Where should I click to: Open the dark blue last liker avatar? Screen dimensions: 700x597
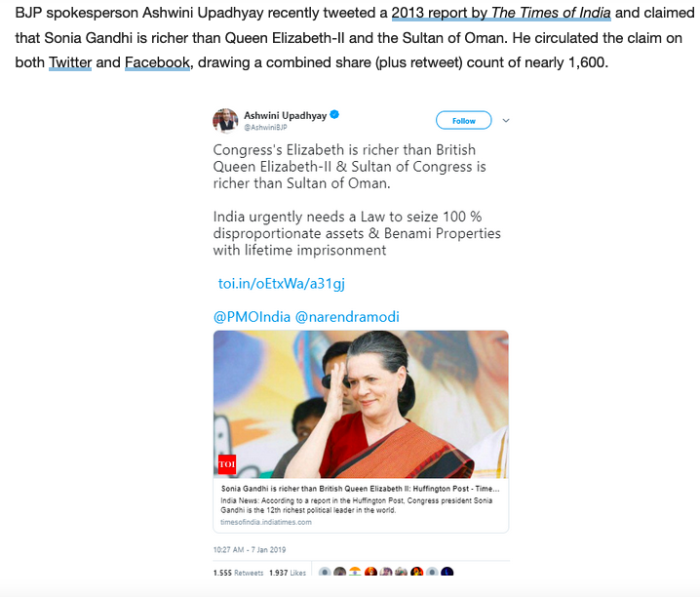click(447, 572)
